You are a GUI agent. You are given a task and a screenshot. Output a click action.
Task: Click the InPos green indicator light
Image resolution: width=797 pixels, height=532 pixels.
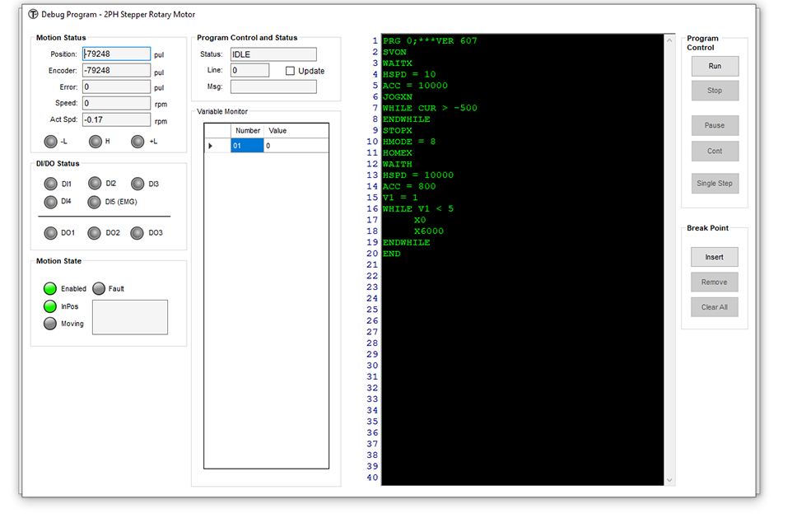(50, 306)
